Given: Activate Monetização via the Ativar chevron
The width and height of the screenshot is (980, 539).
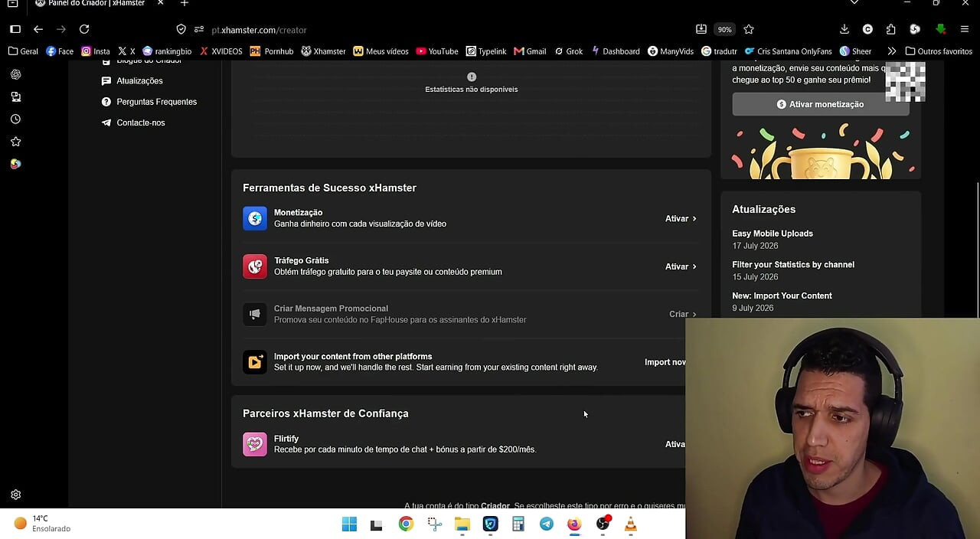Looking at the screenshot, I should (x=681, y=219).
